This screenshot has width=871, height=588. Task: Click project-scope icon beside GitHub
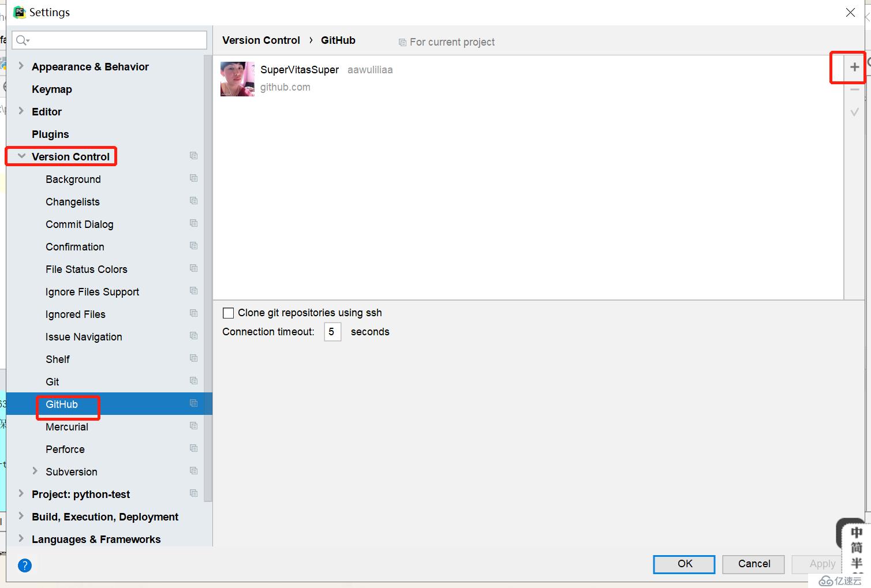click(x=194, y=403)
